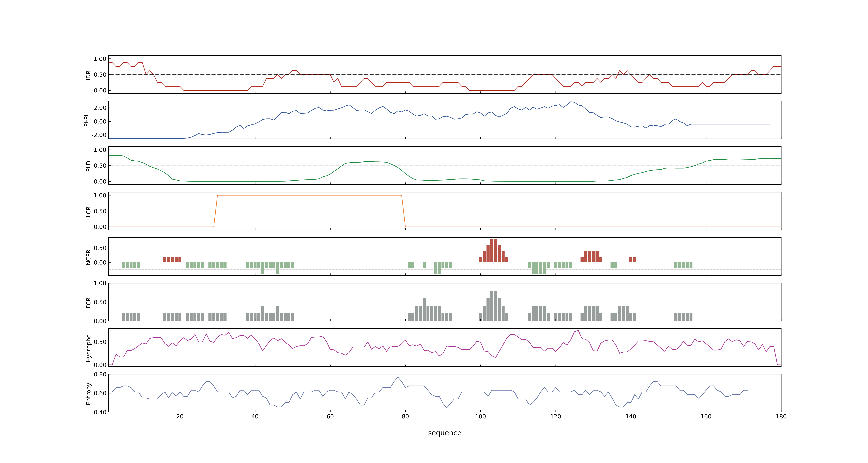
Task: Click the Pi-Pi y-axis label
Action: pos(86,120)
